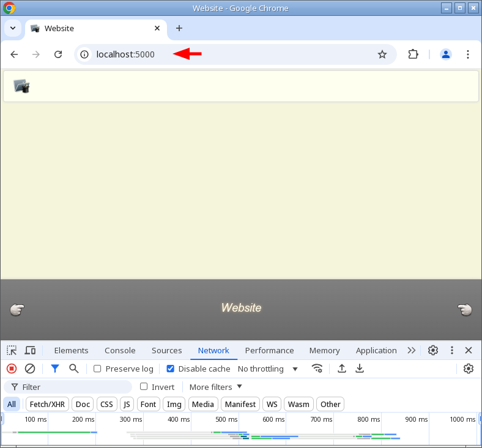Open Network panel settings gear
Viewport: 482px width, 448px height.
(x=468, y=369)
